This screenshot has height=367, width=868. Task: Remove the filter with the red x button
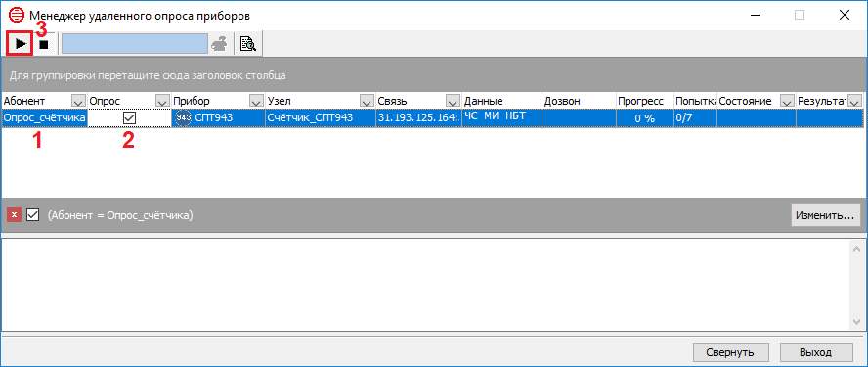tap(14, 215)
